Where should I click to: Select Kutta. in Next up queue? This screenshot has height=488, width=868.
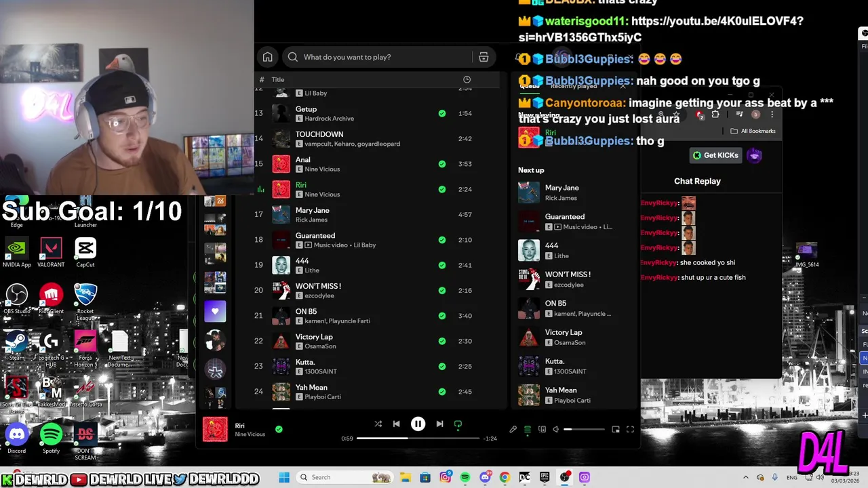[575, 366]
